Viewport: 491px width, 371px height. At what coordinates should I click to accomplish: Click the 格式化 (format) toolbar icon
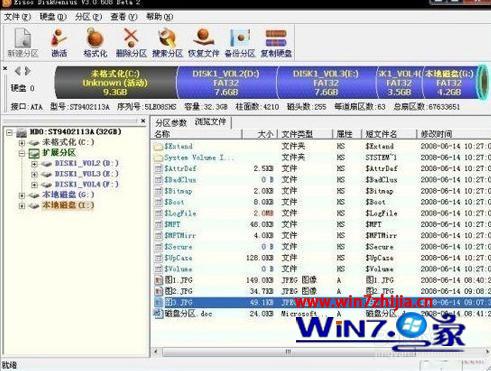tap(95, 43)
